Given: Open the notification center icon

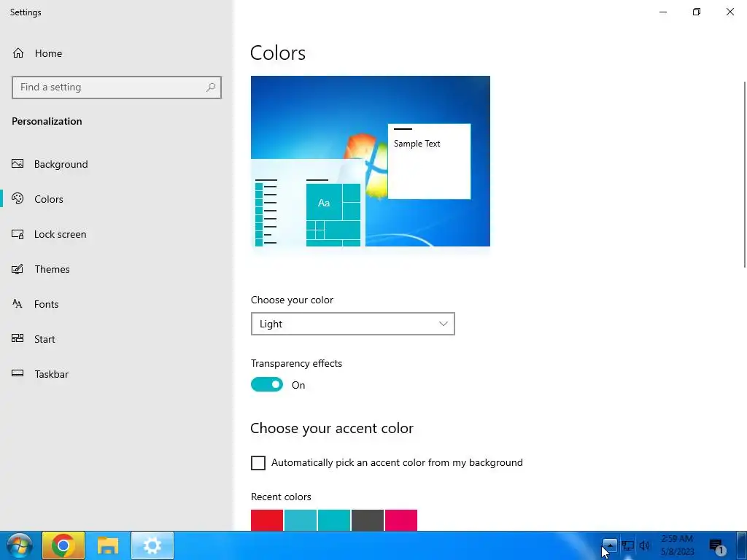Looking at the screenshot, I should 716,546.
